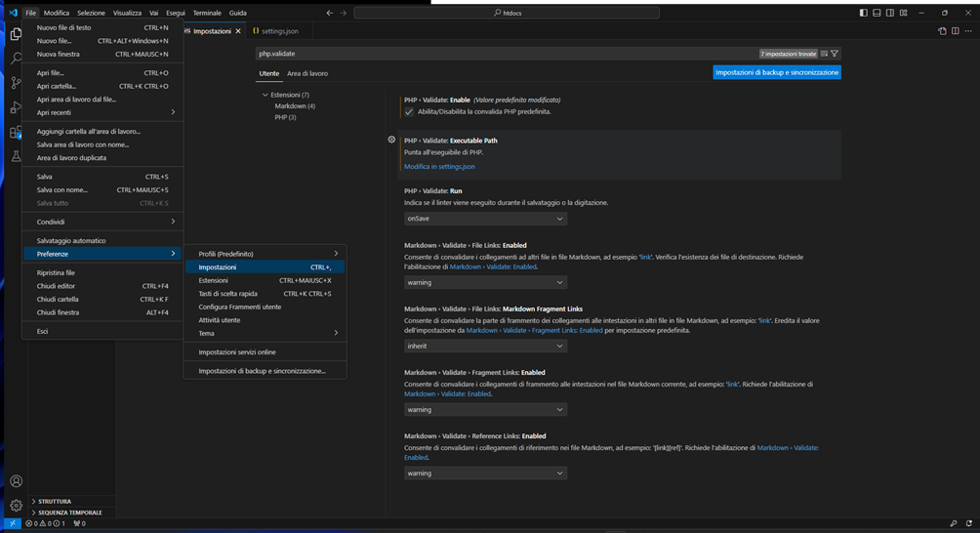Open Reference Links Enabled warning dropdown
This screenshot has height=533, width=980.
click(x=485, y=473)
